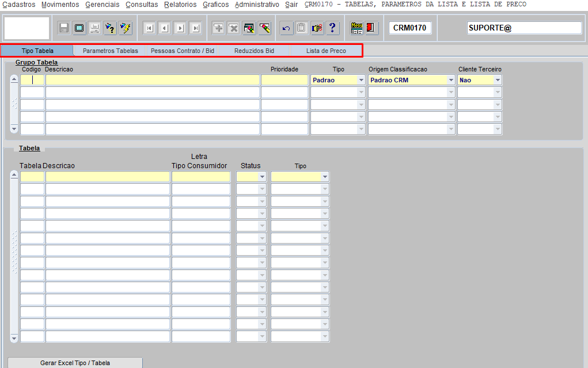The width and height of the screenshot is (588, 368).
Task: Go to the next record
Action: point(180,28)
